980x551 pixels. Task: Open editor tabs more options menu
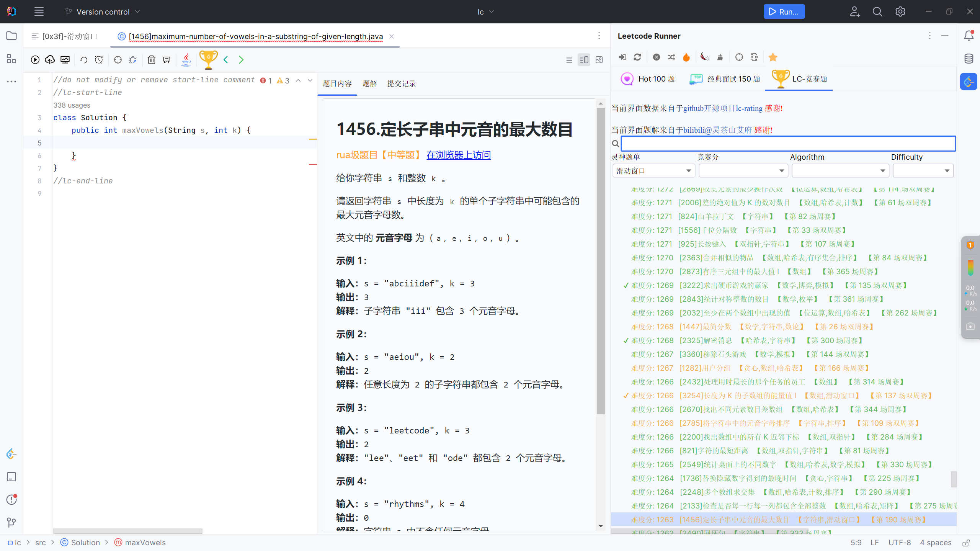tap(599, 36)
